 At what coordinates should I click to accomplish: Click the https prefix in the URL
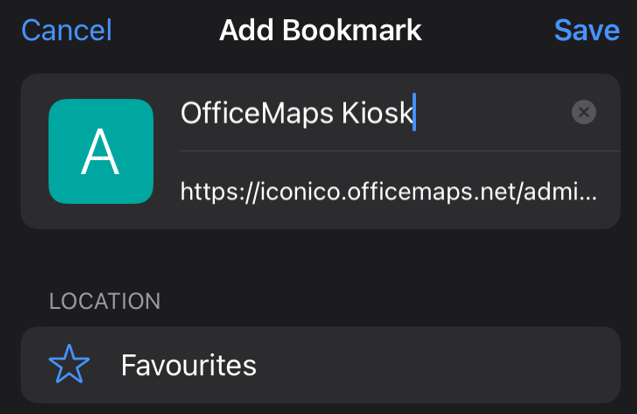coord(210,192)
